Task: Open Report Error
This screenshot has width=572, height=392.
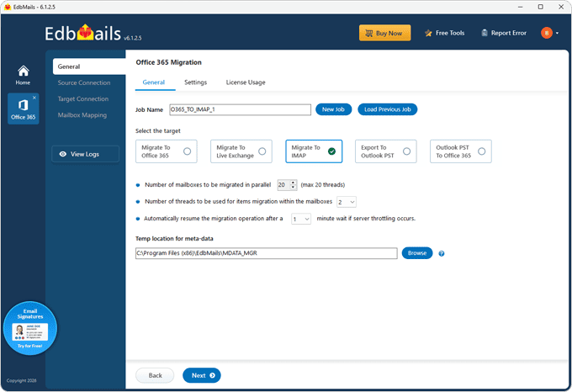Action: pyautogui.click(x=504, y=33)
